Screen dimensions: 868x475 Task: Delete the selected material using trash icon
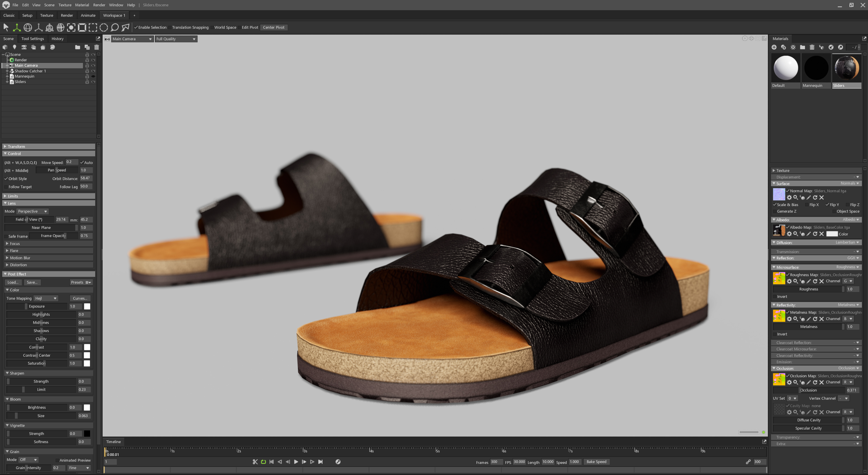[x=812, y=47]
